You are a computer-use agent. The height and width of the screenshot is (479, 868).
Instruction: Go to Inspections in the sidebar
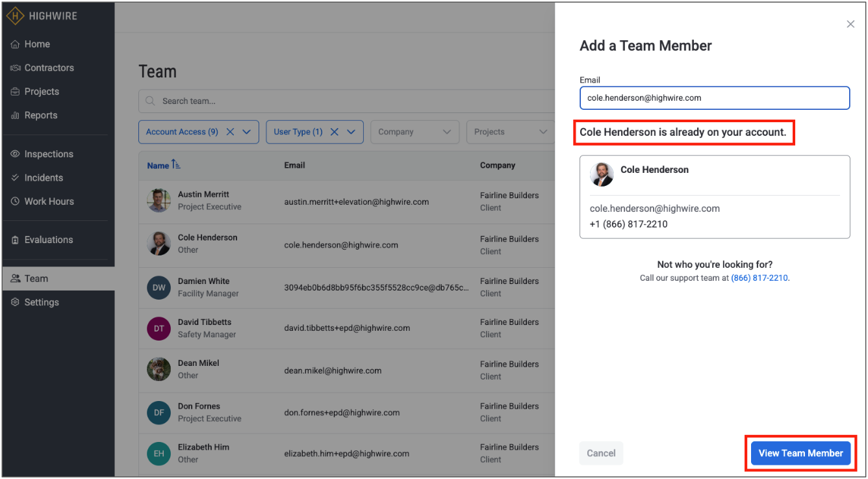pyautogui.click(x=49, y=154)
